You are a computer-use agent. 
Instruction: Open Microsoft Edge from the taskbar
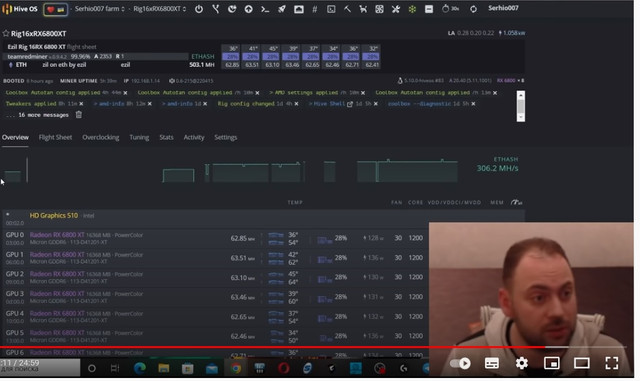click(140, 368)
